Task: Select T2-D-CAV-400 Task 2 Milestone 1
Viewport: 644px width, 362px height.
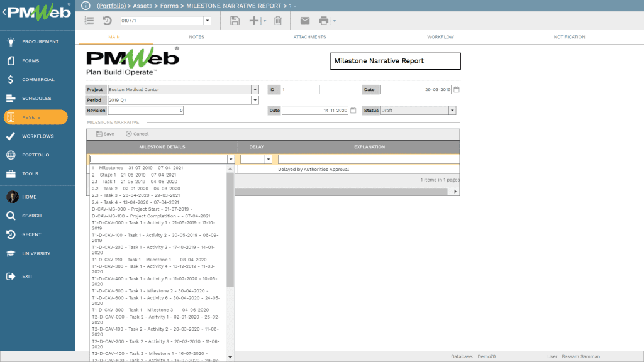Action: [150, 353]
